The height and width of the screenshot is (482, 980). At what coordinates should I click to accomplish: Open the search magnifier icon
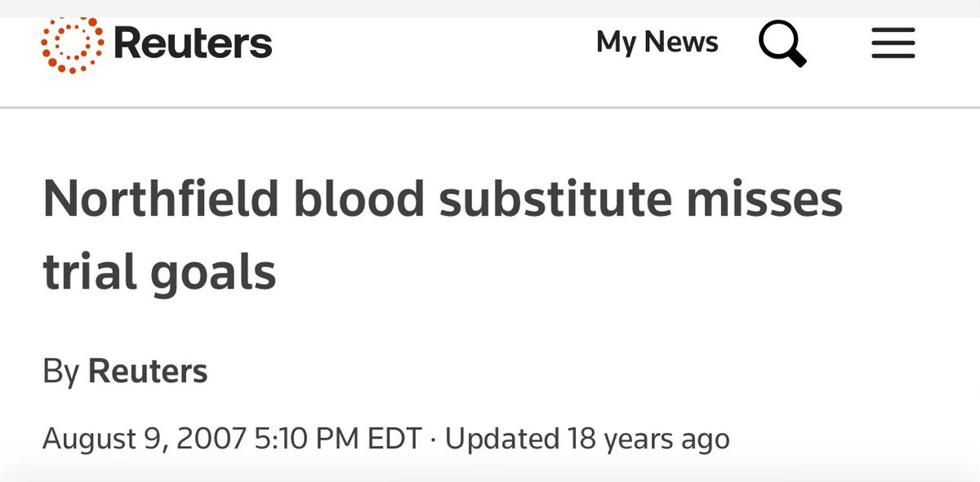(782, 43)
